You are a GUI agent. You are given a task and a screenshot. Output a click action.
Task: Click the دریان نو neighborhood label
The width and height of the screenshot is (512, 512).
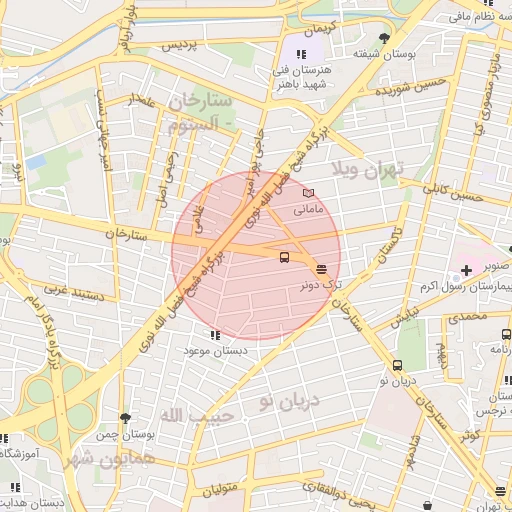(x=290, y=402)
